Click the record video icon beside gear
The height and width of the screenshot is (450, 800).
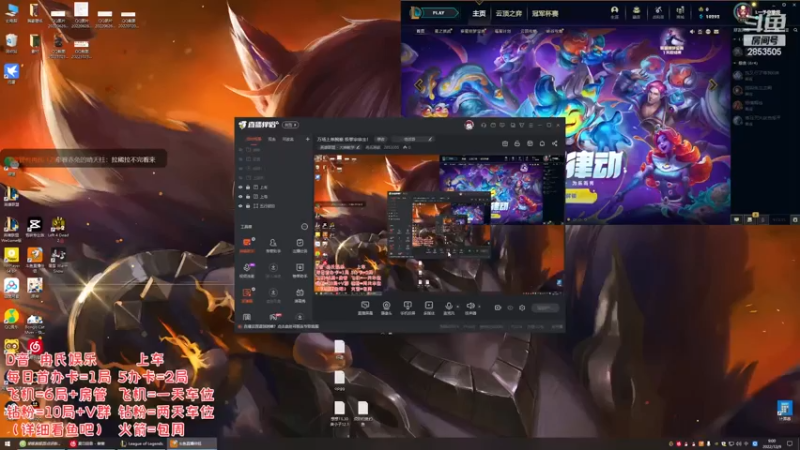click(497, 308)
